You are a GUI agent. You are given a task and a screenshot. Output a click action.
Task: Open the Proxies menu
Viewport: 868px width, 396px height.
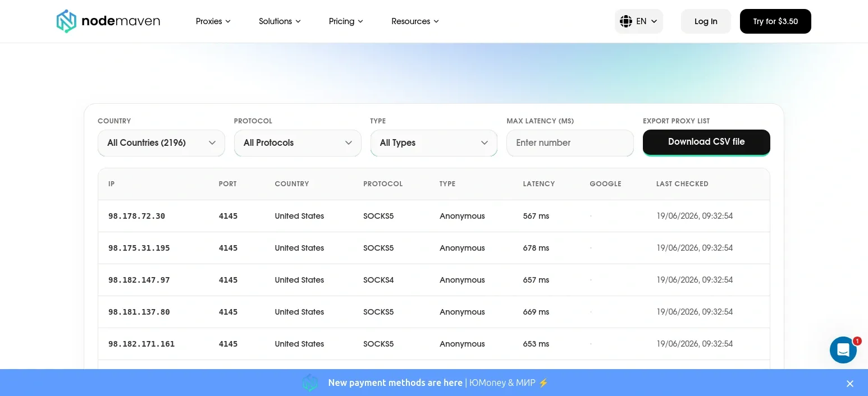pyautogui.click(x=213, y=21)
